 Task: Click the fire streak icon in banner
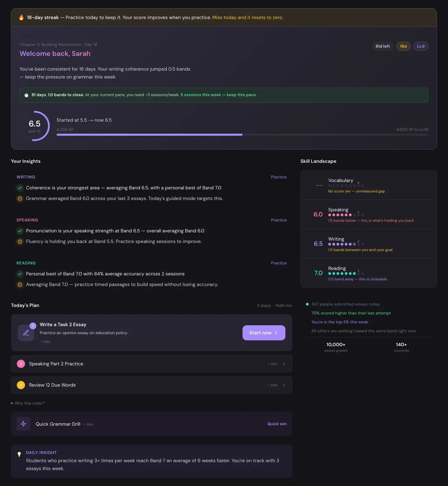coord(21,17)
